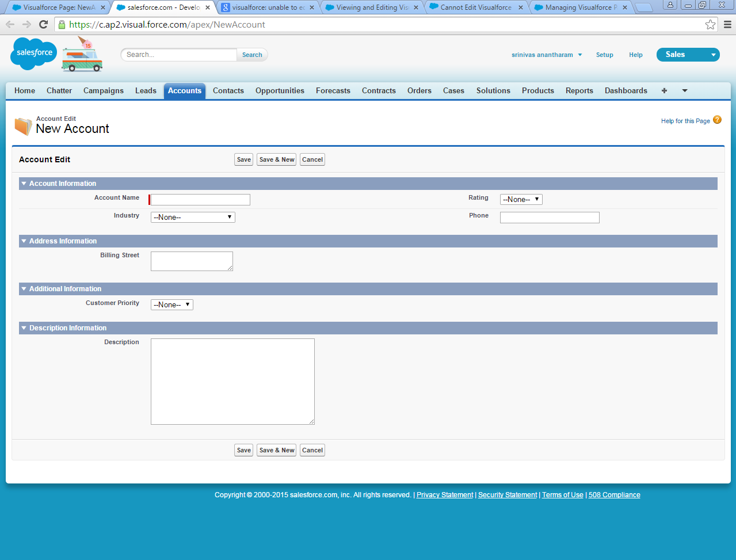The width and height of the screenshot is (736, 560).
Task: Focus the Account Name input field
Action: pos(200,200)
